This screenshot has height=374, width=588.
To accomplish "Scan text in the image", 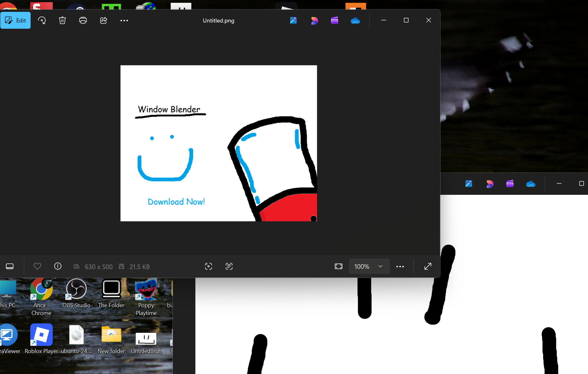I will (229, 266).
